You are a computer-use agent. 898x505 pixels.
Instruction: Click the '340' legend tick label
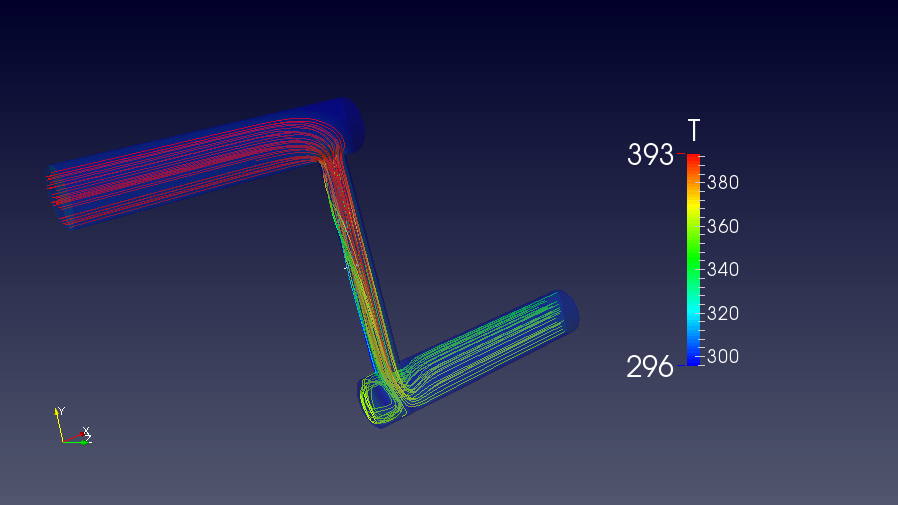723,269
